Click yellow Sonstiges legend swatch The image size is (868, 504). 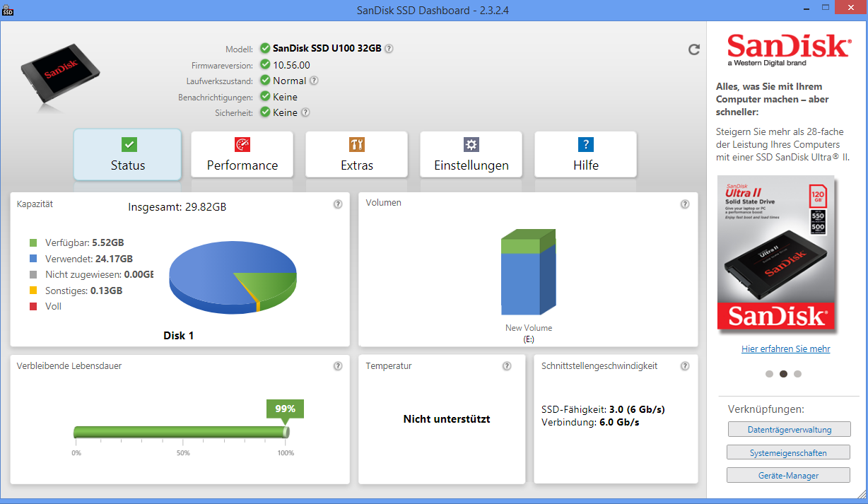click(x=33, y=291)
